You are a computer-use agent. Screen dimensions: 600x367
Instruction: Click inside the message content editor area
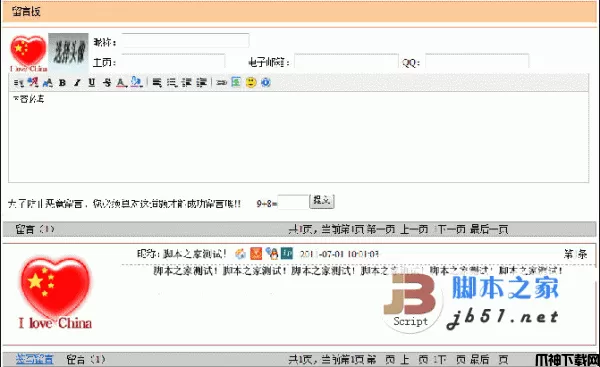pos(298,137)
